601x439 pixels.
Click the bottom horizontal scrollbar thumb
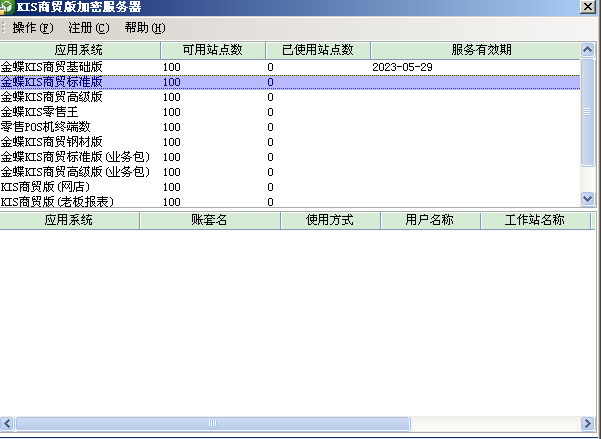[213, 424]
